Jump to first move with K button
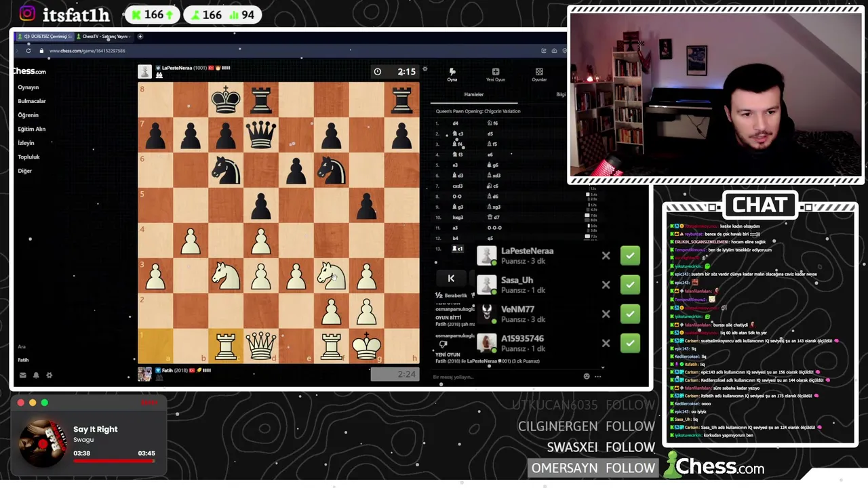This screenshot has height=488, width=868. tap(451, 279)
